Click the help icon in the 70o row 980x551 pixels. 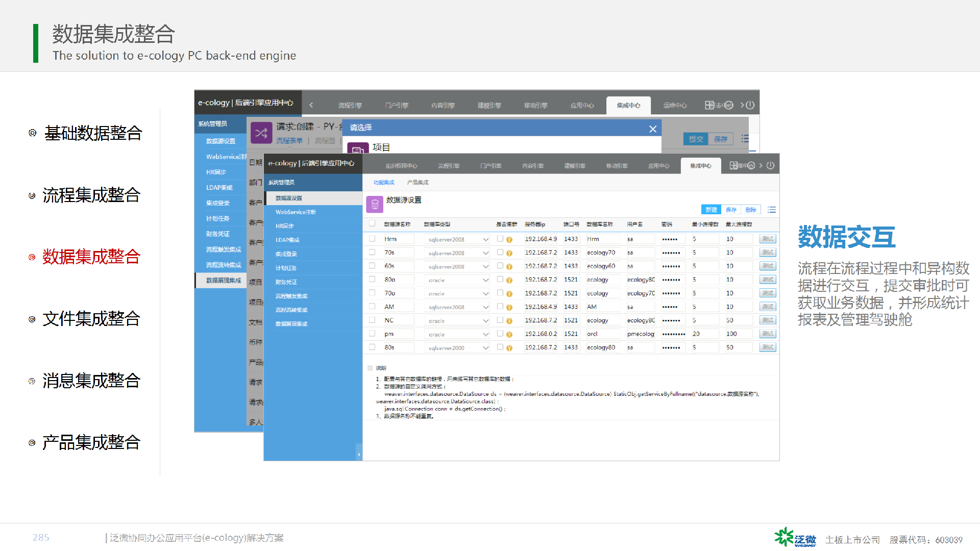pyautogui.click(x=509, y=293)
